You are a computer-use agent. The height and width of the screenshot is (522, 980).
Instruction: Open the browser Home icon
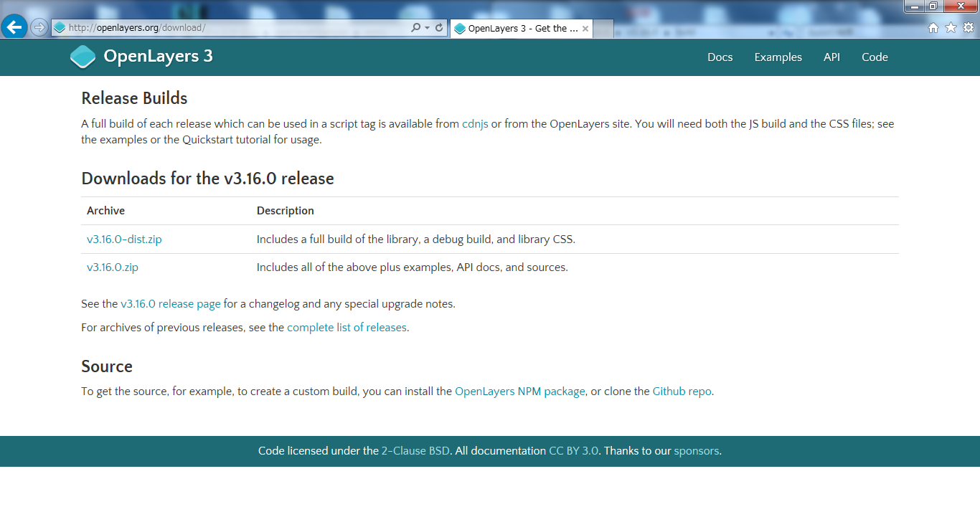(x=933, y=28)
